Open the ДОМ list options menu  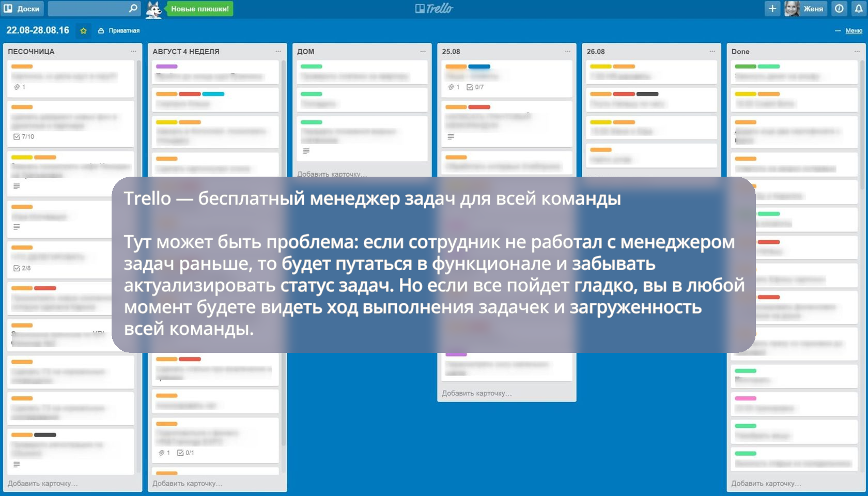click(423, 52)
